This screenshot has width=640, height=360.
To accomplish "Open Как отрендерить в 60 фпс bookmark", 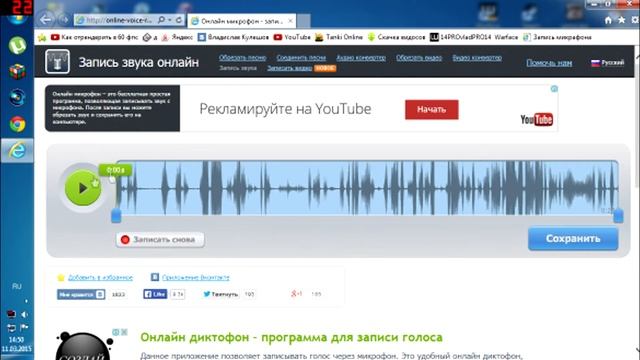I will (95, 37).
